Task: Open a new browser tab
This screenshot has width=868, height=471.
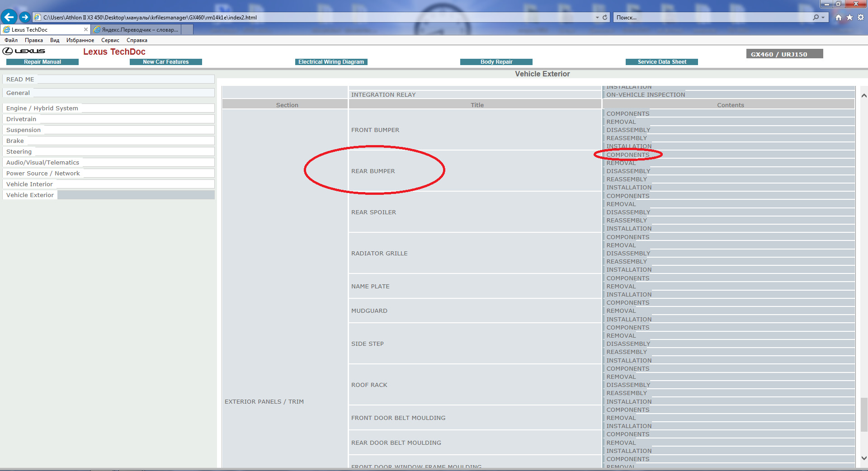Action: pos(187,29)
